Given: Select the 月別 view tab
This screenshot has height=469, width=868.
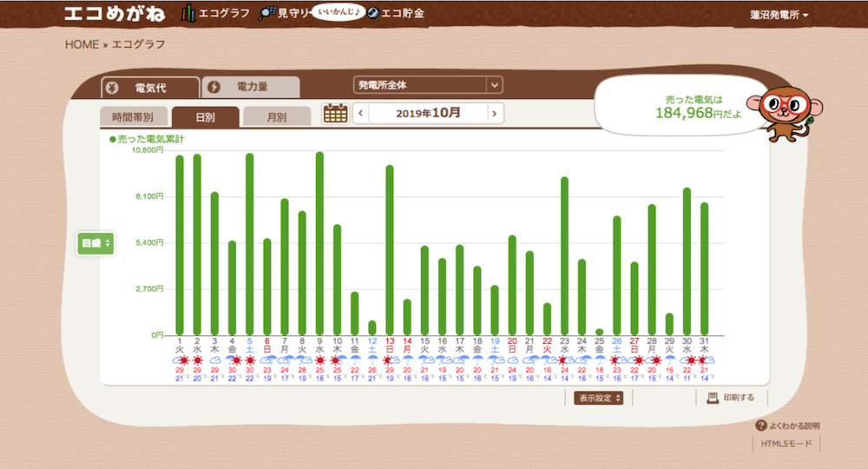Looking at the screenshot, I should 277,117.
